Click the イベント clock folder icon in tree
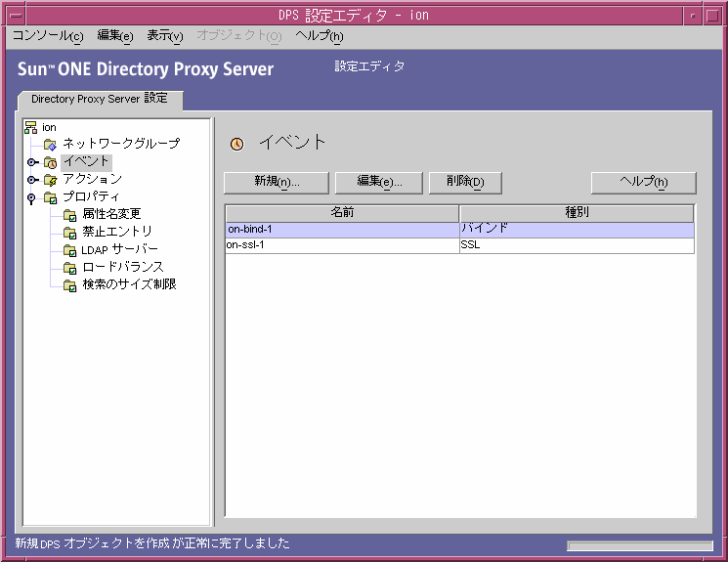This screenshot has width=728, height=562. pos(50,162)
